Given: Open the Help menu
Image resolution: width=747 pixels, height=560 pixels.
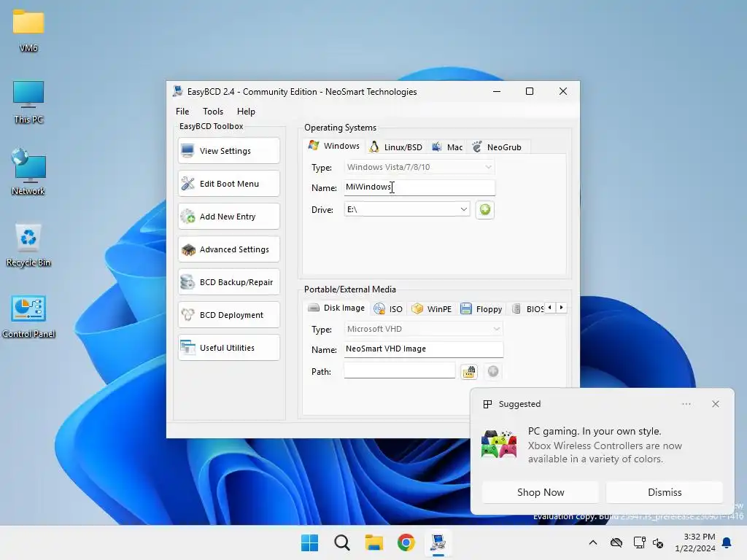Looking at the screenshot, I should pos(247,112).
